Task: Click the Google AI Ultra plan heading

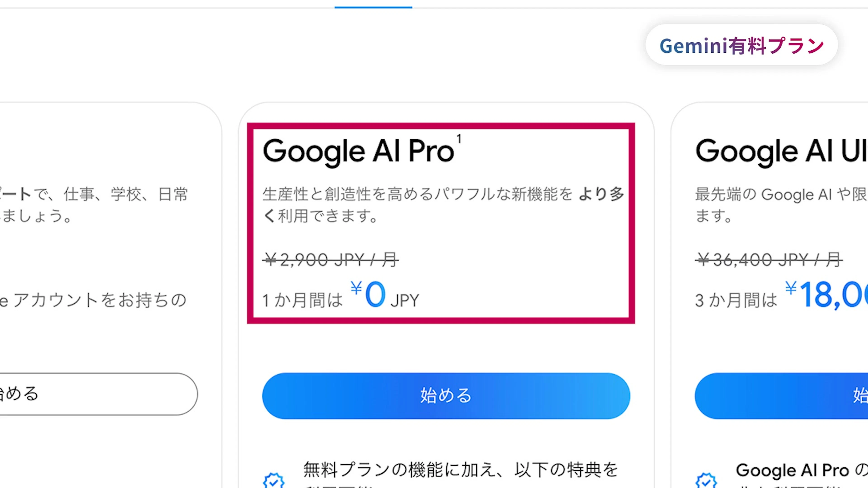Action: tap(781, 152)
